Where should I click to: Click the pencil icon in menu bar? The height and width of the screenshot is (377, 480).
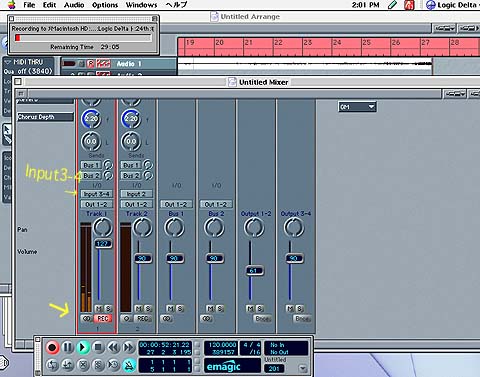point(393,5)
